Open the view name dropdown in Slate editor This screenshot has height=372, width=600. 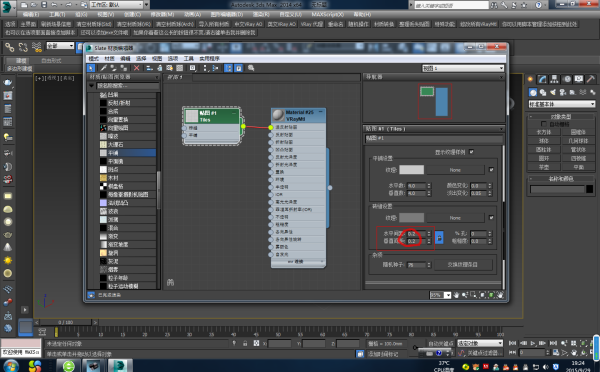point(463,68)
